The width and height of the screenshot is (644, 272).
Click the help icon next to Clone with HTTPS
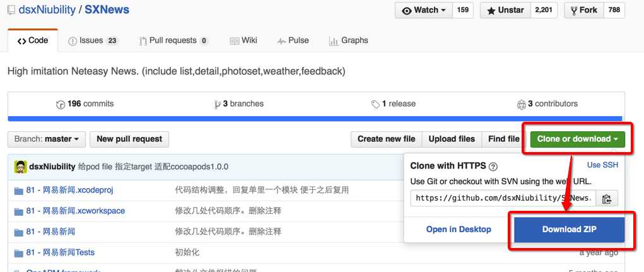point(493,167)
